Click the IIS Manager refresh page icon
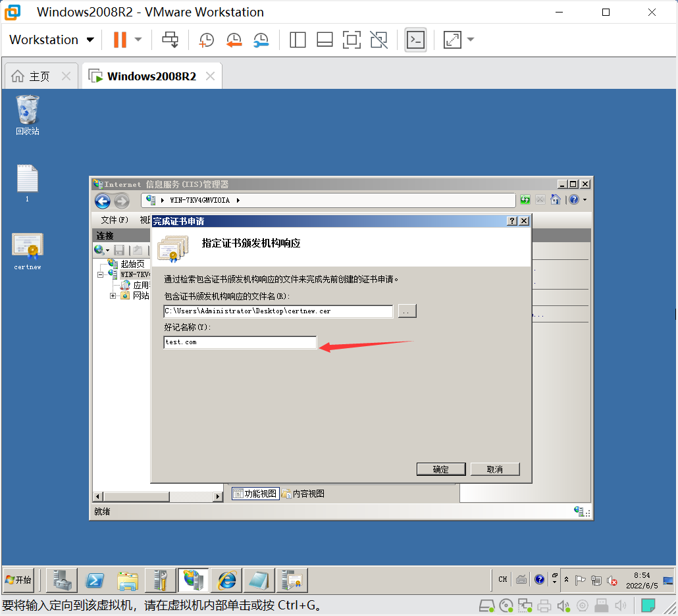The width and height of the screenshot is (678, 616). [525, 199]
